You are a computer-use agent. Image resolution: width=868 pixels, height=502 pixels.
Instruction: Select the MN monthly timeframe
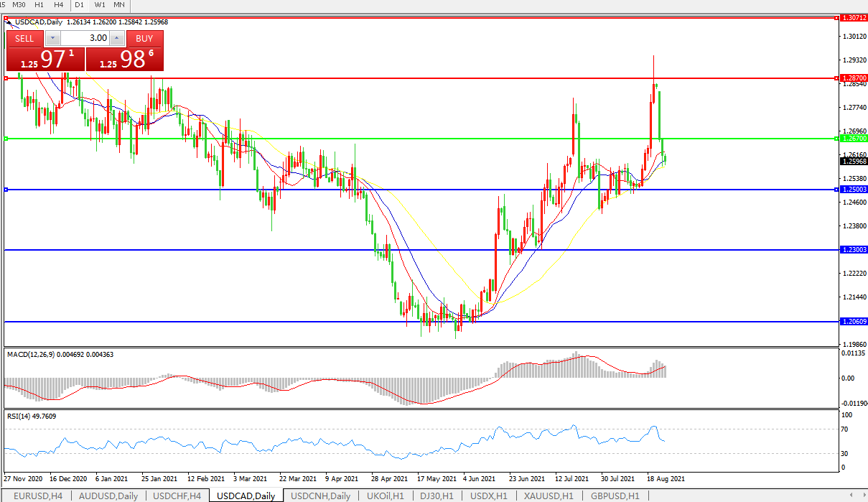point(118,4)
